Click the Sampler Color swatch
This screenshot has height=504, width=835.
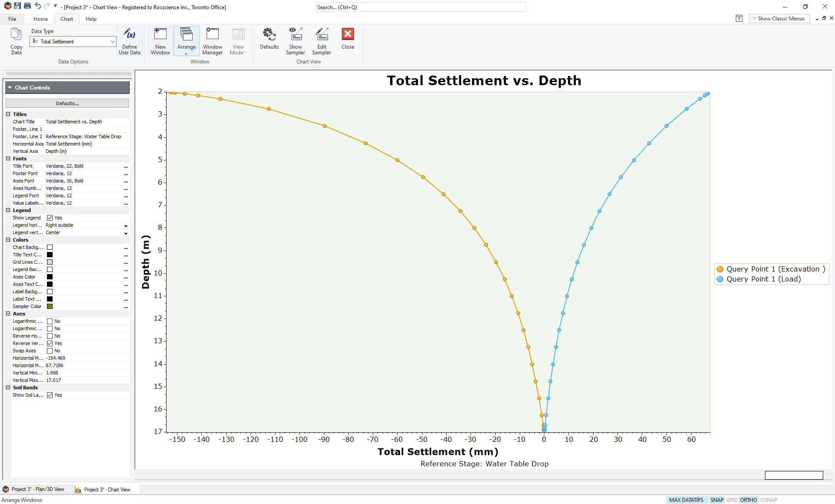[x=49, y=306]
